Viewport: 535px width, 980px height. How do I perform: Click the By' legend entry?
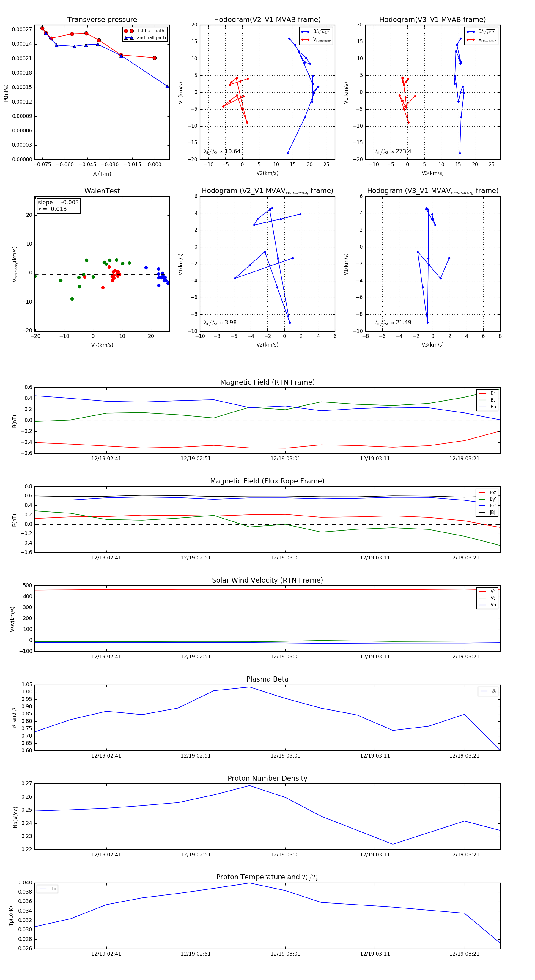pos(487,499)
